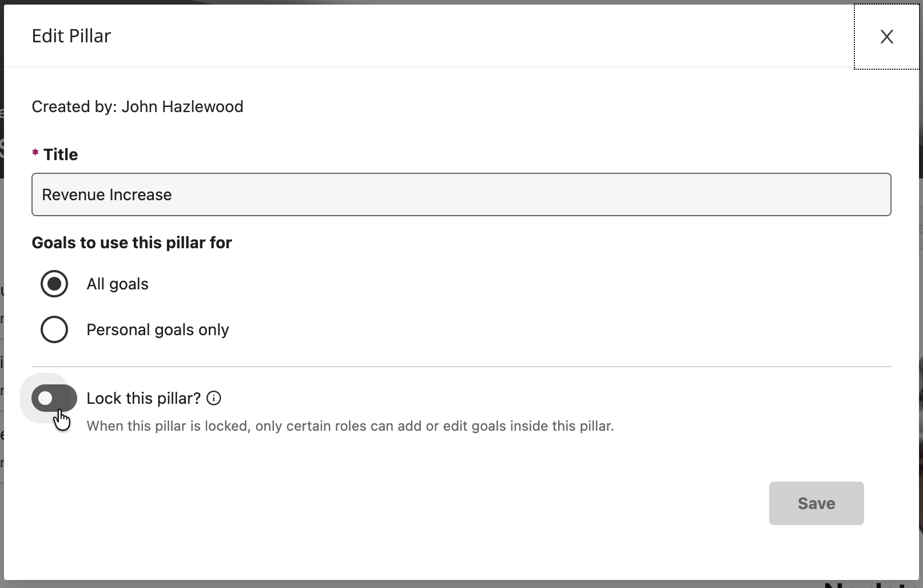This screenshot has width=923, height=588.
Task: Select the All goals radio button
Action: pyautogui.click(x=54, y=284)
